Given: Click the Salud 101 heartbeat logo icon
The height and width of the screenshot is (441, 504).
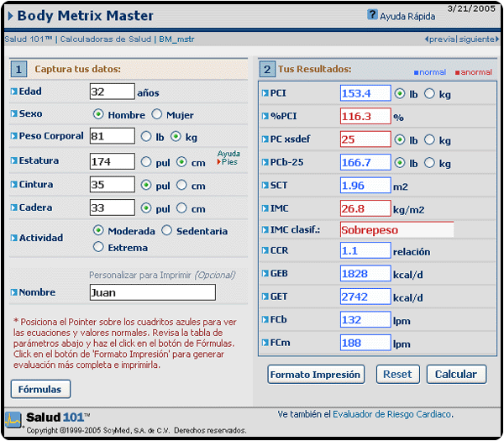Looking at the screenshot, I should pos(13,420).
